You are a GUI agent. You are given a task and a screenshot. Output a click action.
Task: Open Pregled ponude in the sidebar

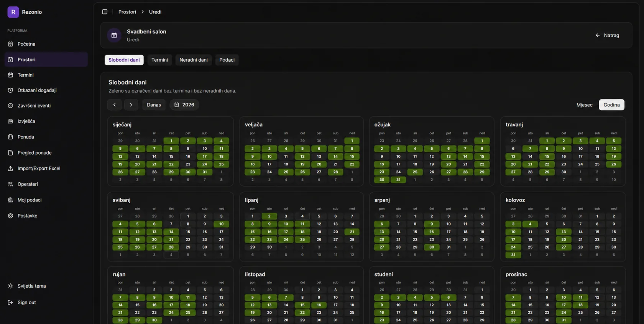(x=46, y=152)
